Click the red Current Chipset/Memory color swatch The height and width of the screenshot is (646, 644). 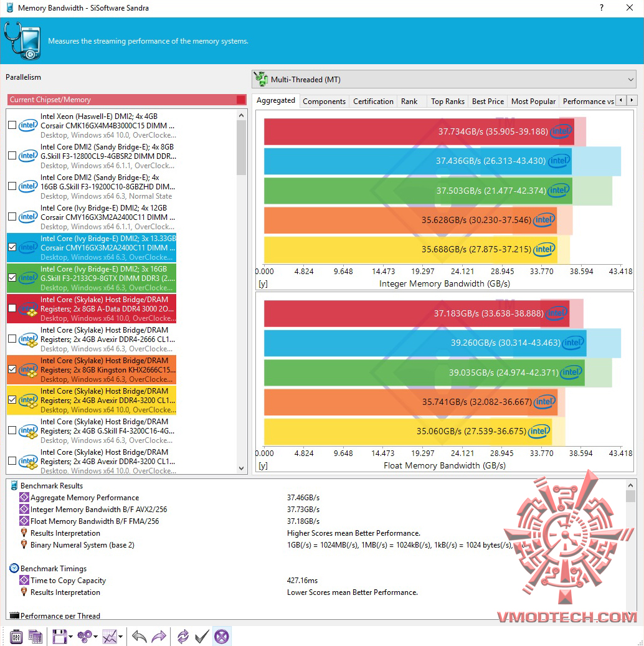click(x=241, y=99)
